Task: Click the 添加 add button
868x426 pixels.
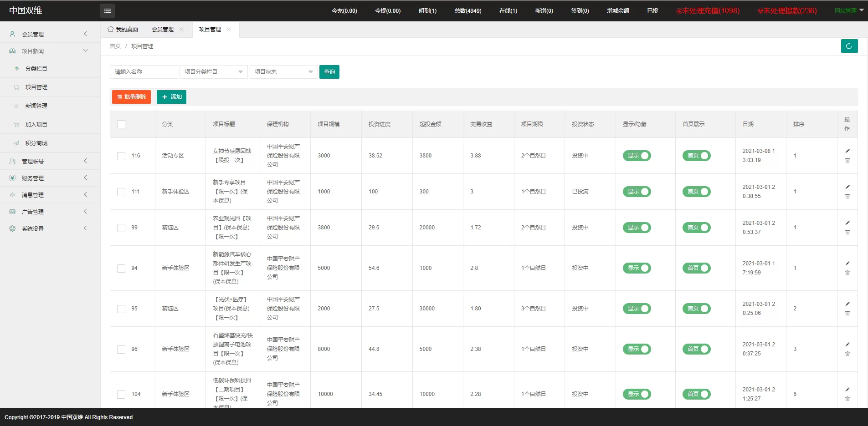Action: pos(171,97)
